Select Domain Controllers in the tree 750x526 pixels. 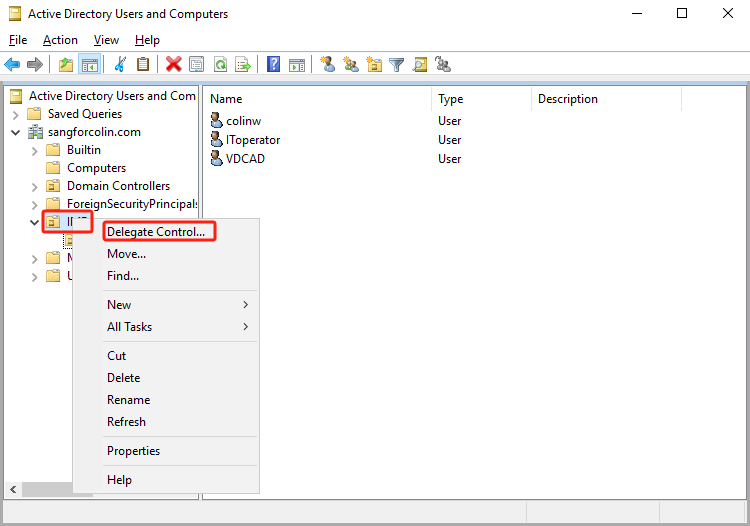(117, 186)
